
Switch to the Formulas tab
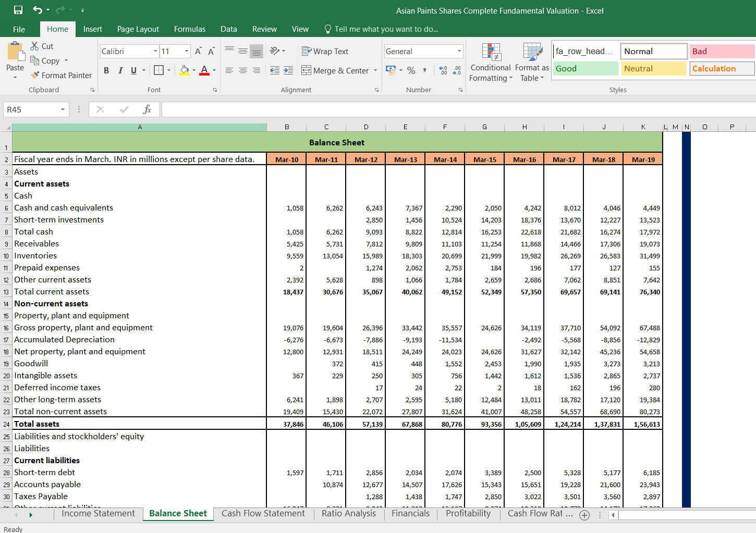tap(190, 29)
